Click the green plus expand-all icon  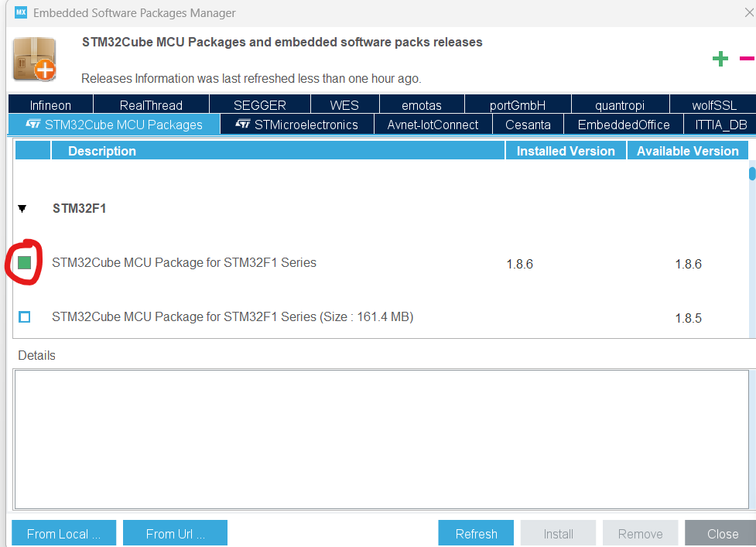coord(720,59)
